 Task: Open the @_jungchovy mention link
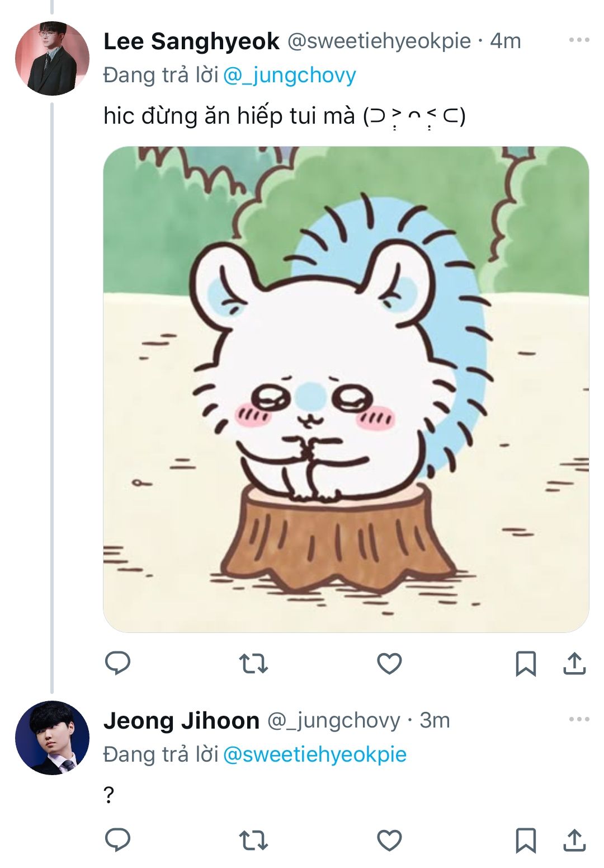pos(289,75)
